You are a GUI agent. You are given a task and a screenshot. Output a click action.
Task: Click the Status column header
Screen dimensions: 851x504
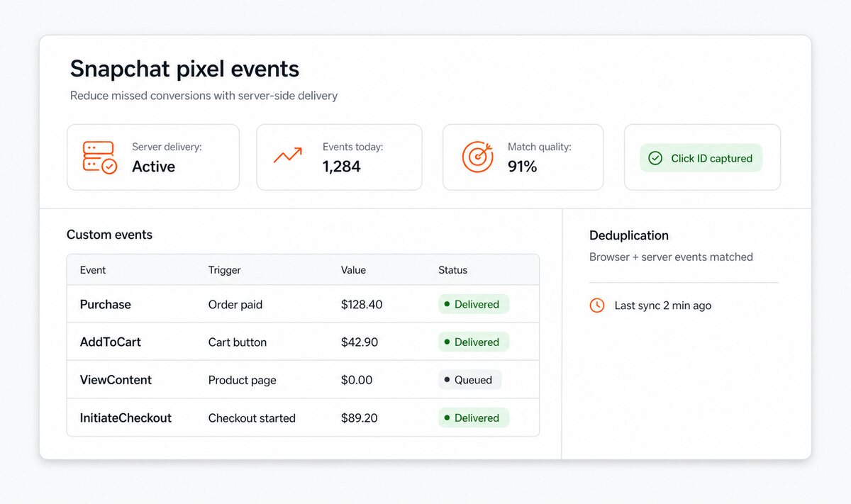(453, 270)
